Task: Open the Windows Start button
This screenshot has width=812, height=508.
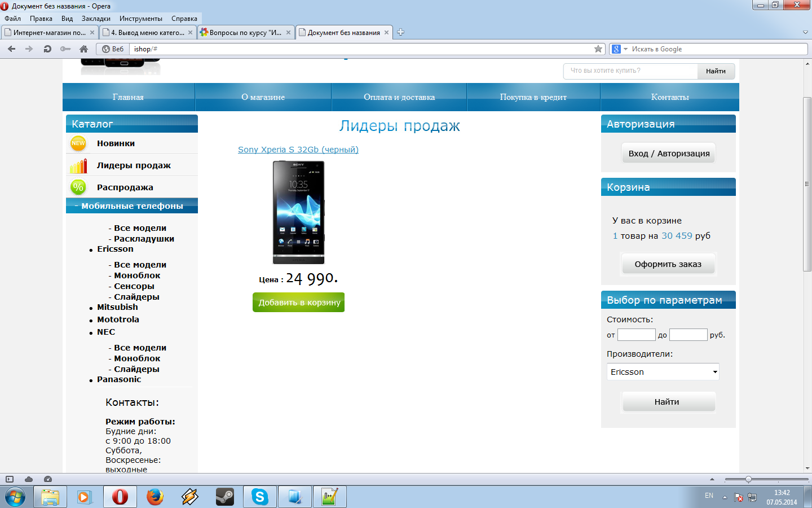Action: 15,497
